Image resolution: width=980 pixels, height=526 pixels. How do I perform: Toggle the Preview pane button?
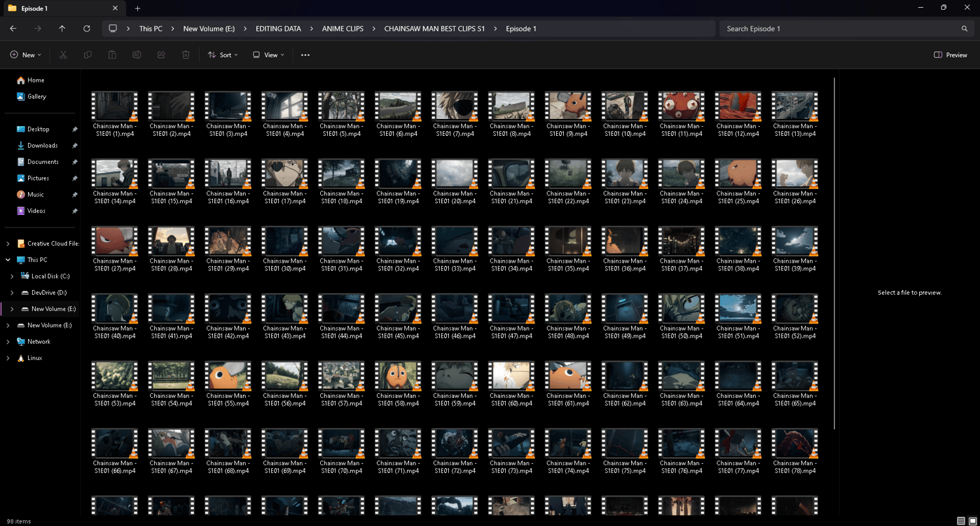point(951,55)
